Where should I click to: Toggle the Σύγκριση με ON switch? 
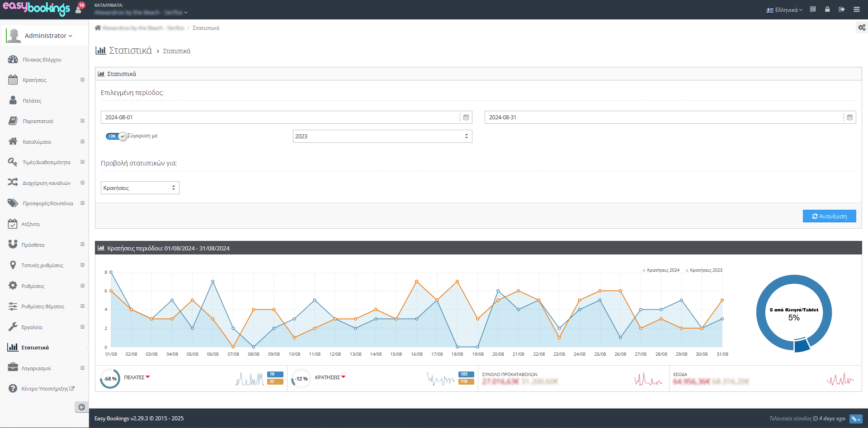tap(116, 136)
